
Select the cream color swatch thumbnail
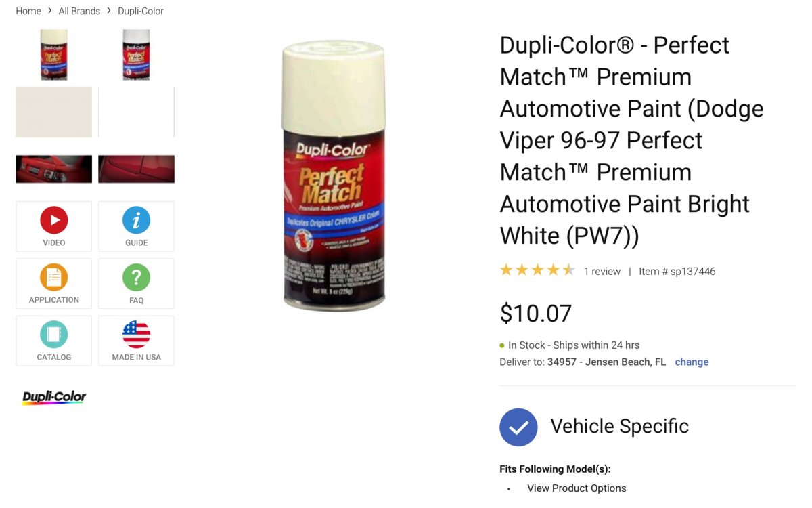(x=54, y=112)
